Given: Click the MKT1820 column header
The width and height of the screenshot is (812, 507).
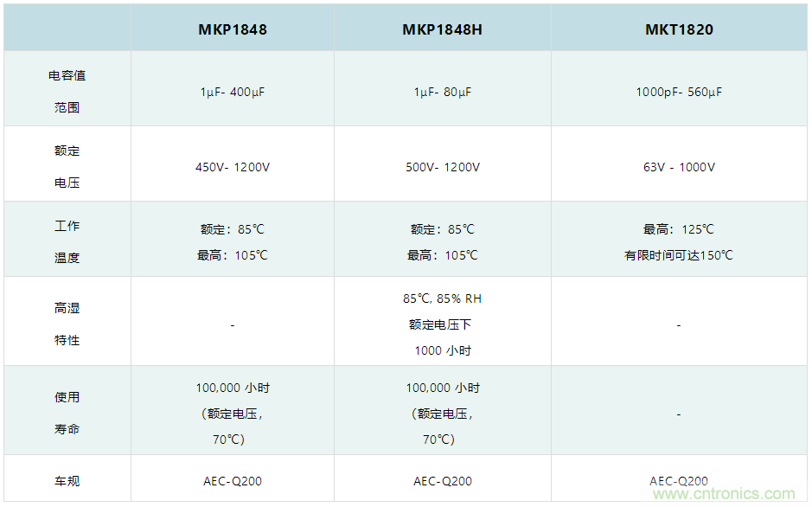Looking at the screenshot, I should click(679, 29).
